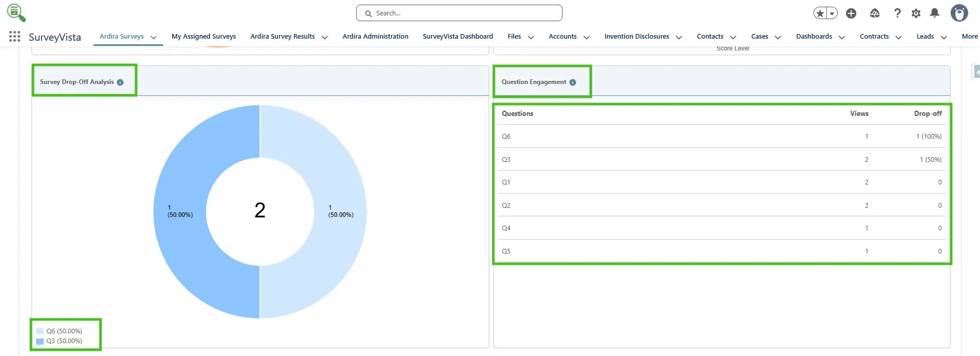Select the Q5 row in Question Engagement
Image resolution: width=980 pixels, height=356 pixels.
(x=722, y=251)
